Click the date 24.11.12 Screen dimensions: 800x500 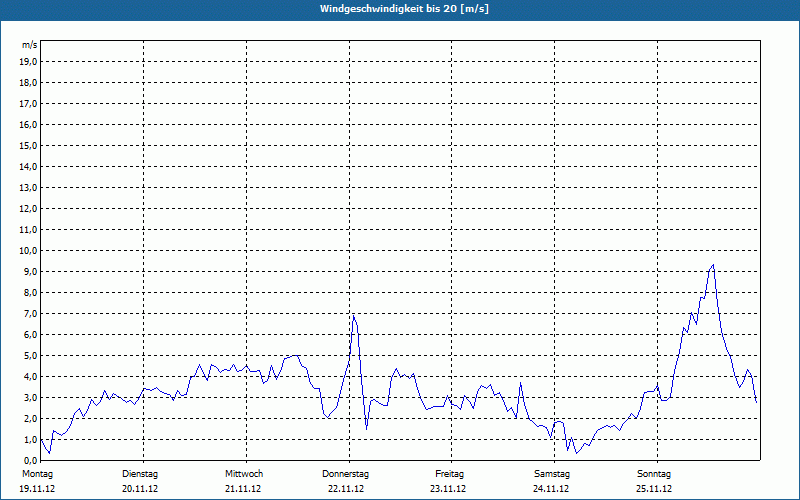551,489
